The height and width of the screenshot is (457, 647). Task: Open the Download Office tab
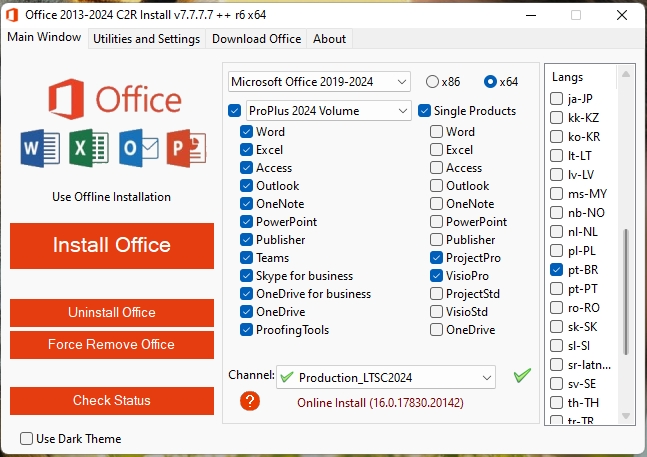coord(256,39)
